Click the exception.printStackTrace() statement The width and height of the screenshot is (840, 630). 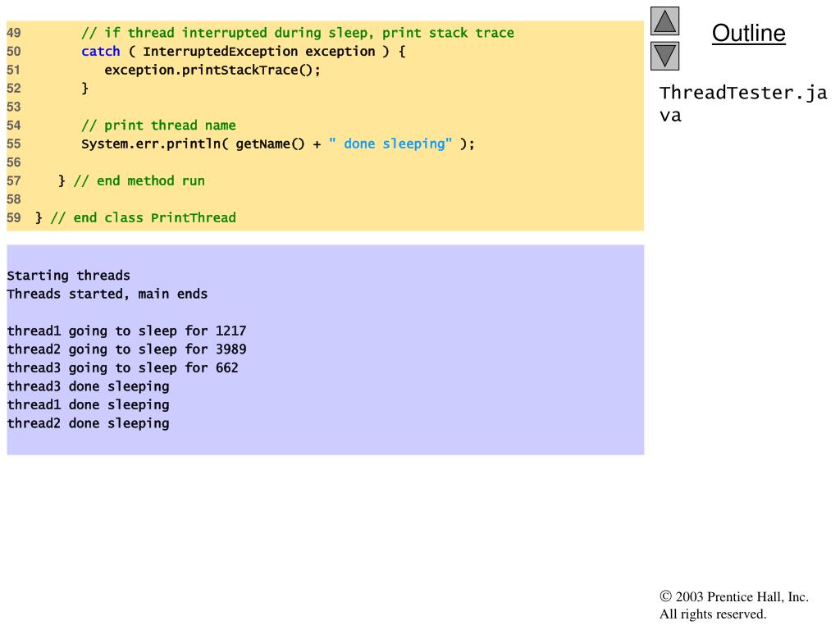(212, 70)
